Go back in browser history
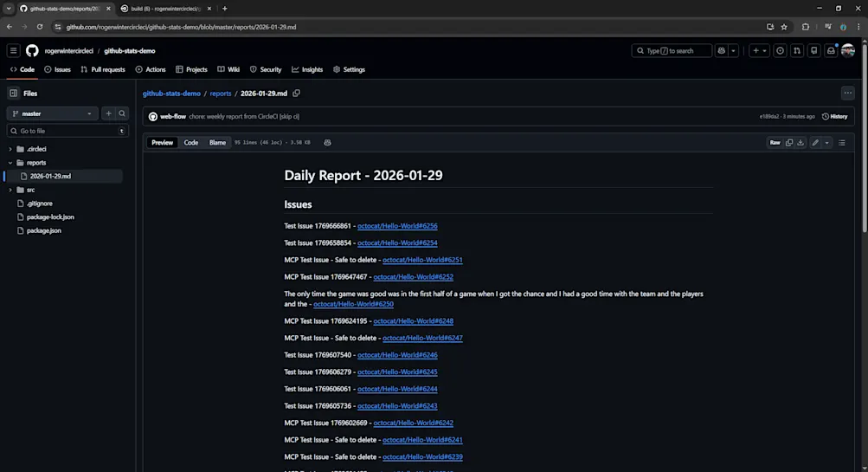Screen dimensions: 868x472 pyautogui.click(x=10, y=27)
